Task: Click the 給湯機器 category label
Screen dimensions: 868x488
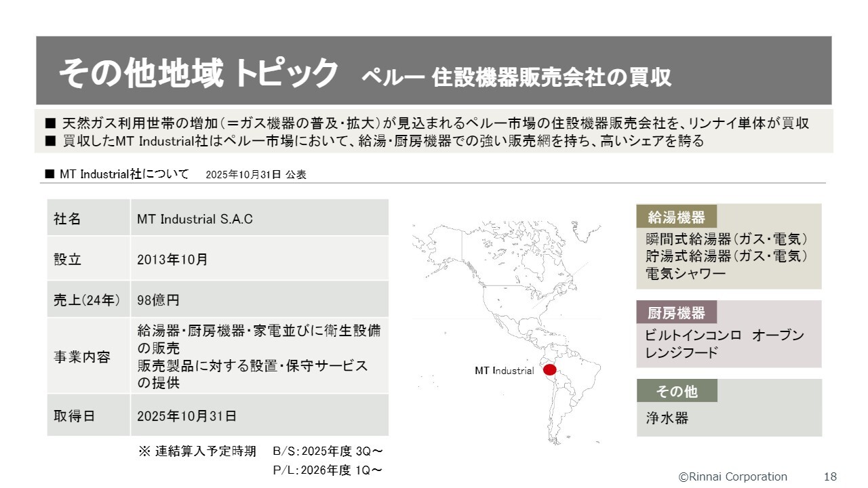Action: click(676, 217)
